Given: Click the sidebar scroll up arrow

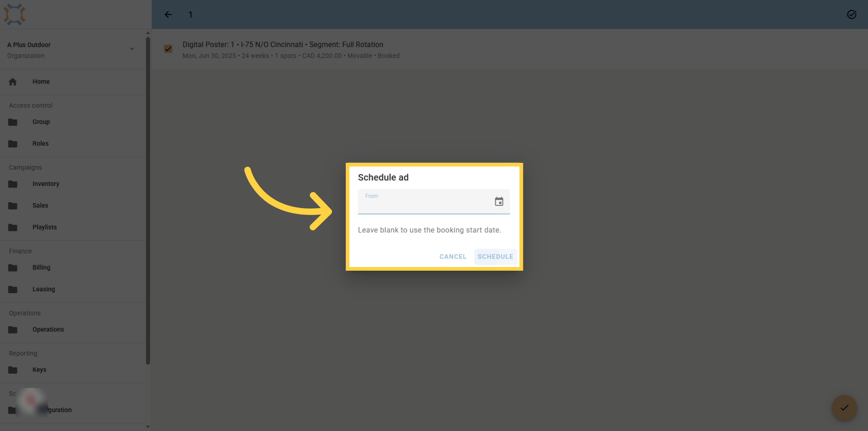Looking at the screenshot, I should point(148,33).
